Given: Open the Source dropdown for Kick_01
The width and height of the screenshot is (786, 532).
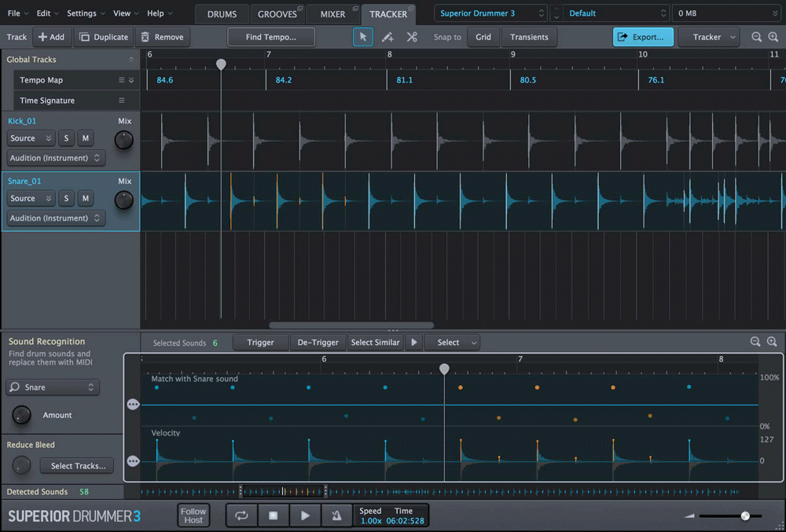Looking at the screenshot, I should [x=30, y=138].
